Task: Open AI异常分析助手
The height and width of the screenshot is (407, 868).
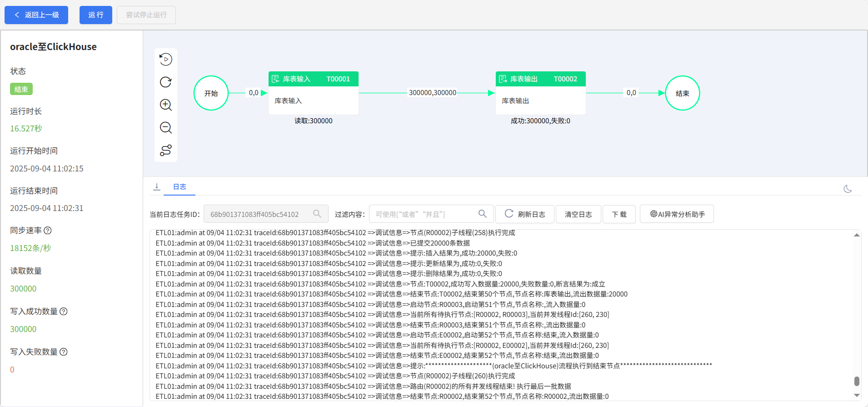Action: pos(677,214)
